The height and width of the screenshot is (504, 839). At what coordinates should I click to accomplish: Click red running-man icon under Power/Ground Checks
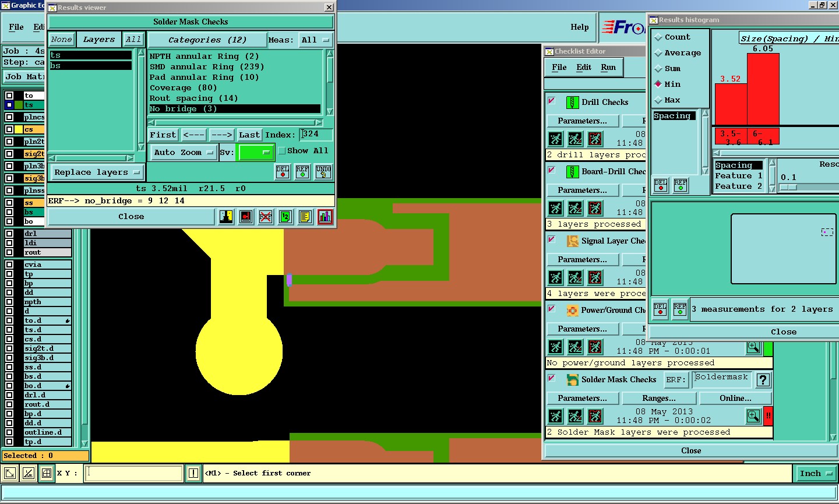pos(595,347)
